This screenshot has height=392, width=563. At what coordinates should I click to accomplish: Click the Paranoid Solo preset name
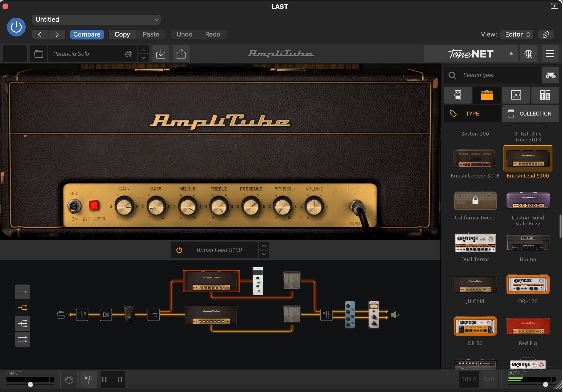click(x=71, y=54)
